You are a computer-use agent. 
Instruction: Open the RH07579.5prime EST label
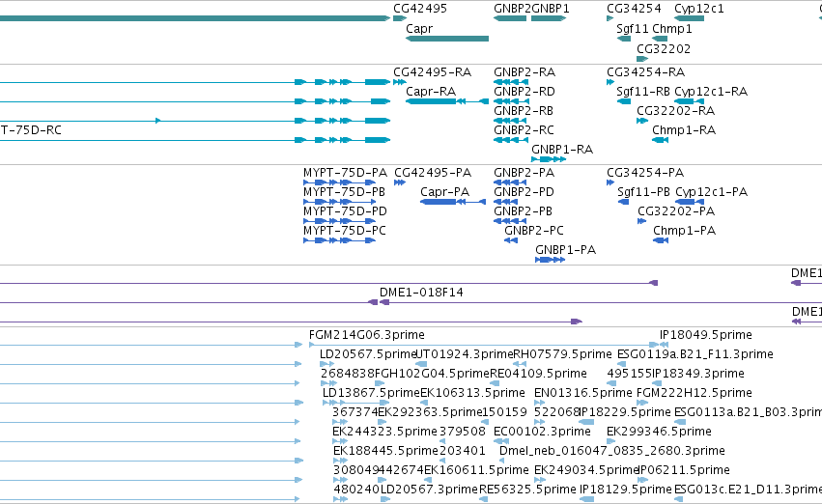coord(562,354)
